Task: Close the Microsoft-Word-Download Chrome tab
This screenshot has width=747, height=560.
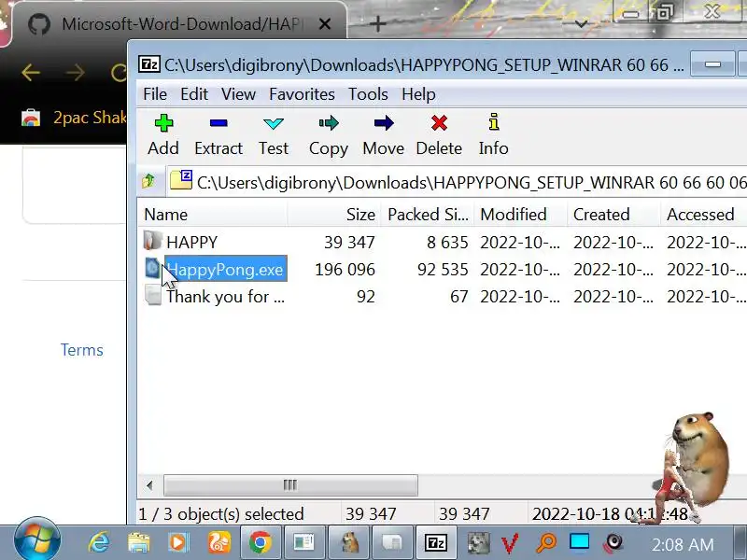Action: click(x=325, y=24)
